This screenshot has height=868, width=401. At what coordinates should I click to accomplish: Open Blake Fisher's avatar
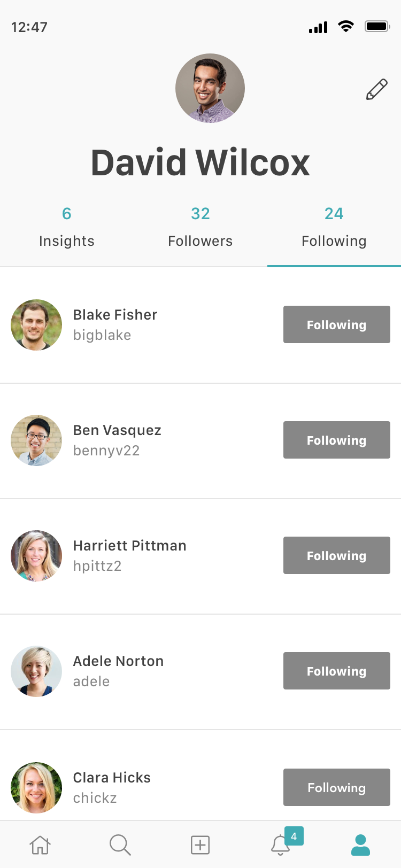(36, 325)
